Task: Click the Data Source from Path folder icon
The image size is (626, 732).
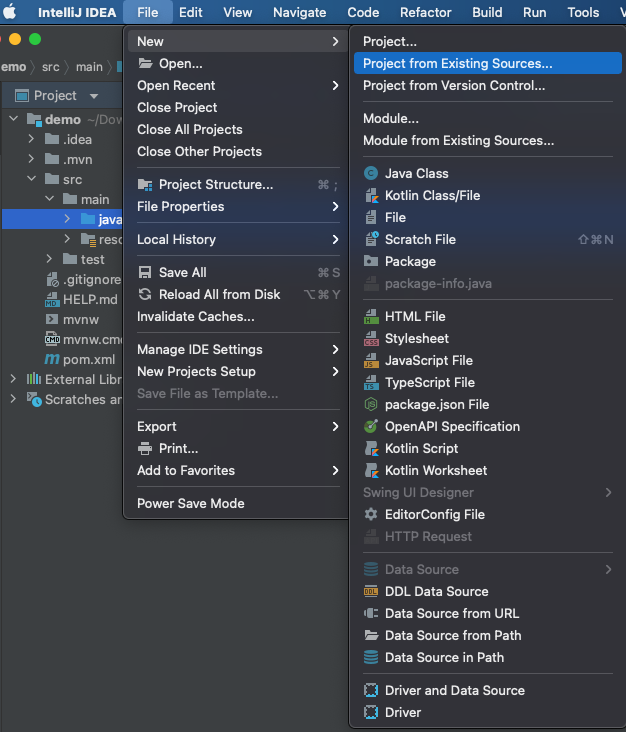Action: click(x=371, y=635)
